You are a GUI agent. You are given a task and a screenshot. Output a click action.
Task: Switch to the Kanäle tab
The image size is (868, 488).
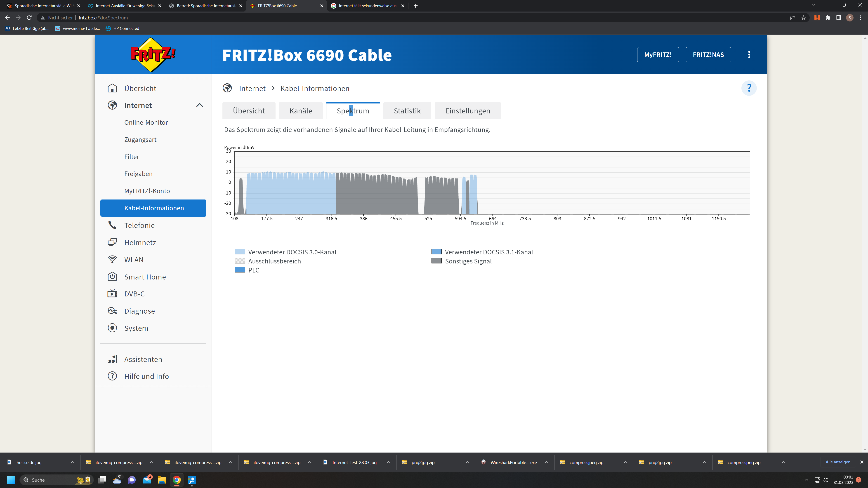tap(301, 111)
